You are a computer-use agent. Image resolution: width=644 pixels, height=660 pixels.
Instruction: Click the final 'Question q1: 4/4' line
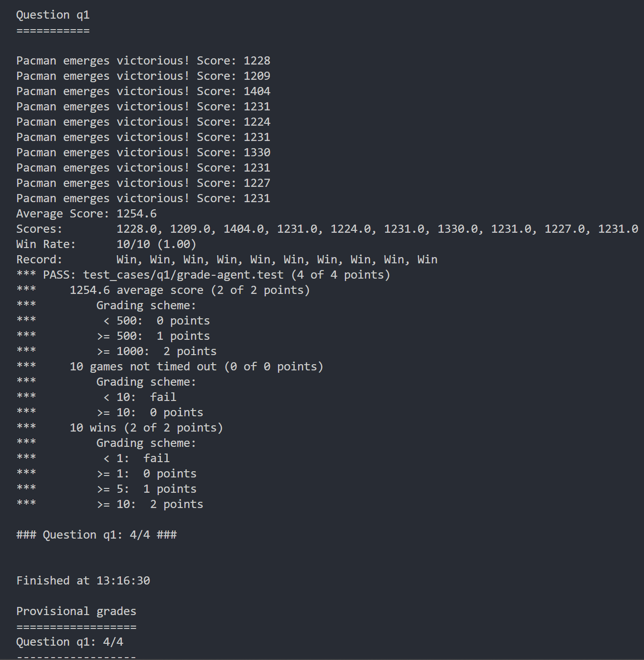pos(70,642)
